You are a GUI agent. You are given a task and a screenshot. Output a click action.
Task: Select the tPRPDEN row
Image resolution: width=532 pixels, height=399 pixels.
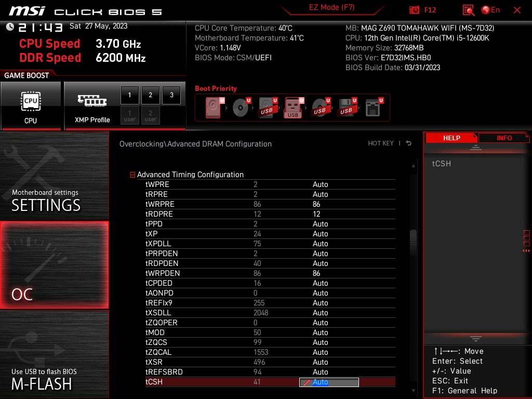pyautogui.click(x=270, y=254)
